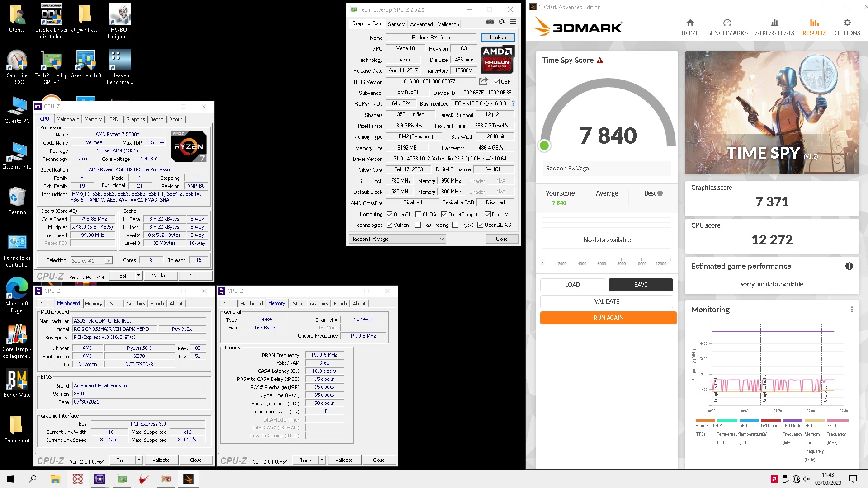The width and height of the screenshot is (868, 488).
Task: Click the Lookup button in GPU-Z
Action: point(497,38)
